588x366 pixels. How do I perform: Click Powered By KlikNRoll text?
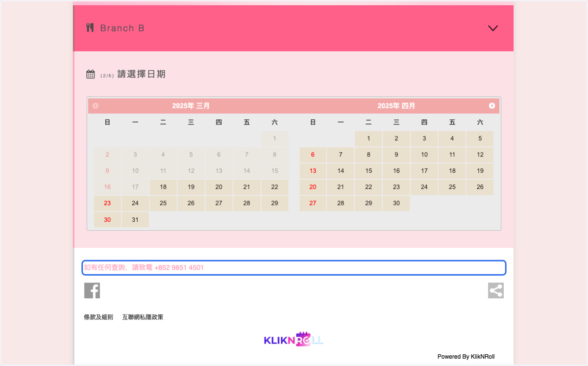coord(466,357)
